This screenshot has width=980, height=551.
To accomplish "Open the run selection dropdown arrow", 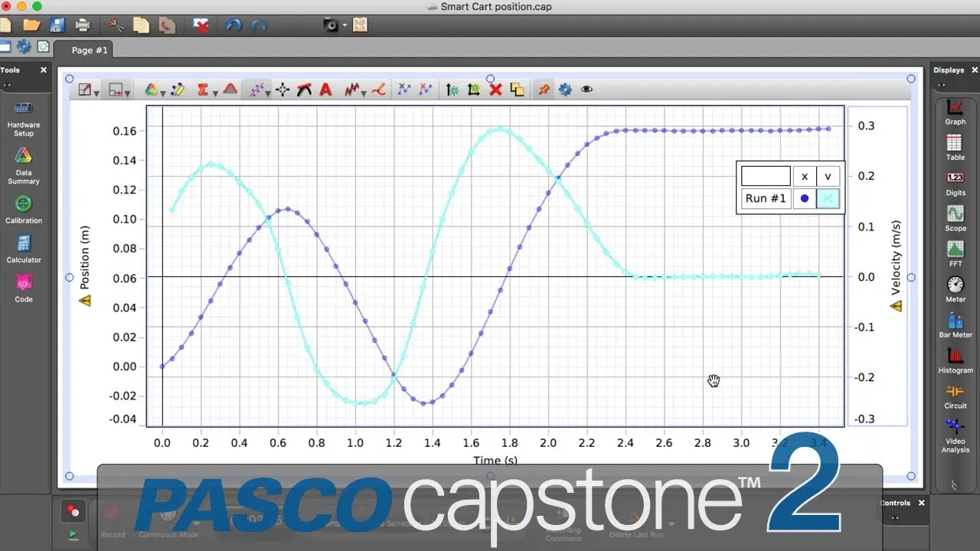I will point(127,93).
